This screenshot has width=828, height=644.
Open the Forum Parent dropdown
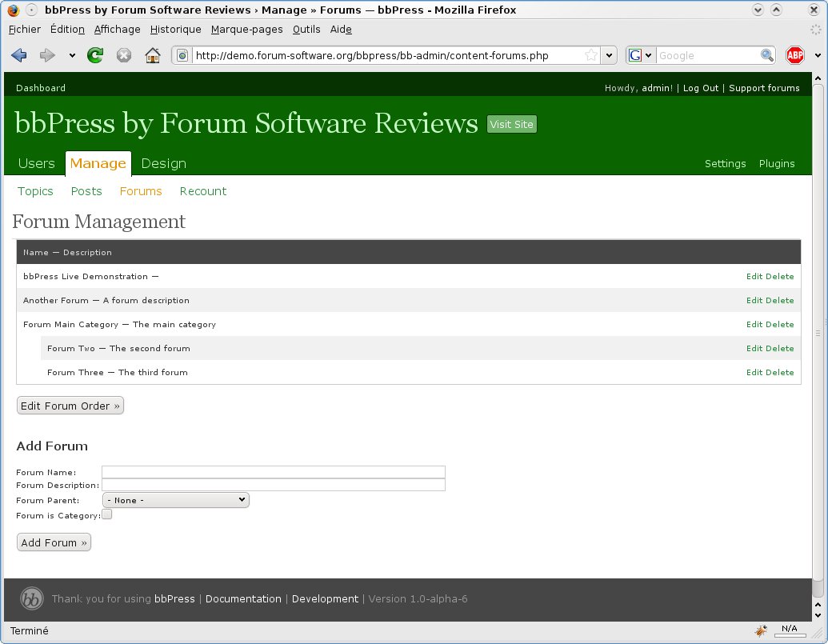[x=176, y=500]
